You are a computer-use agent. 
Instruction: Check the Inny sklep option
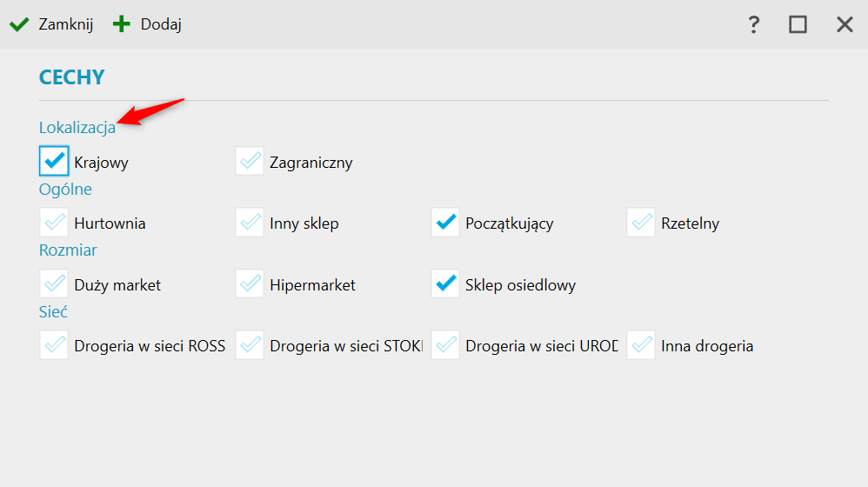[x=250, y=223]
